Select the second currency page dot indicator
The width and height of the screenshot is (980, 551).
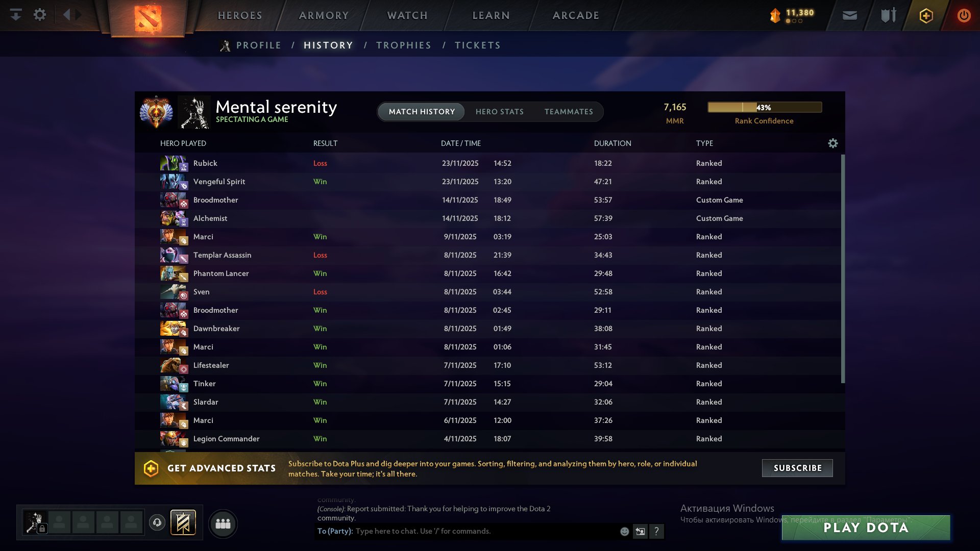(794, 21)
